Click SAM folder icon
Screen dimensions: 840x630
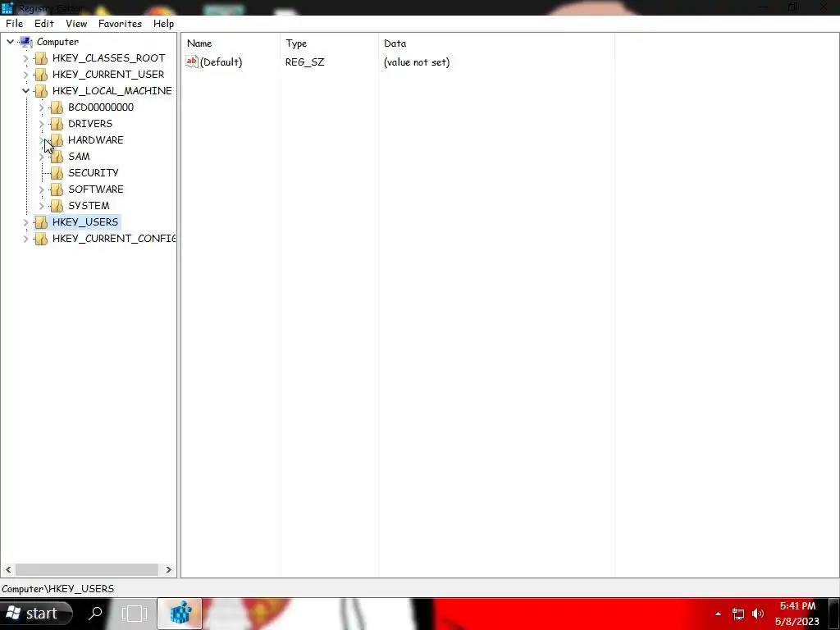pos(57,157)
